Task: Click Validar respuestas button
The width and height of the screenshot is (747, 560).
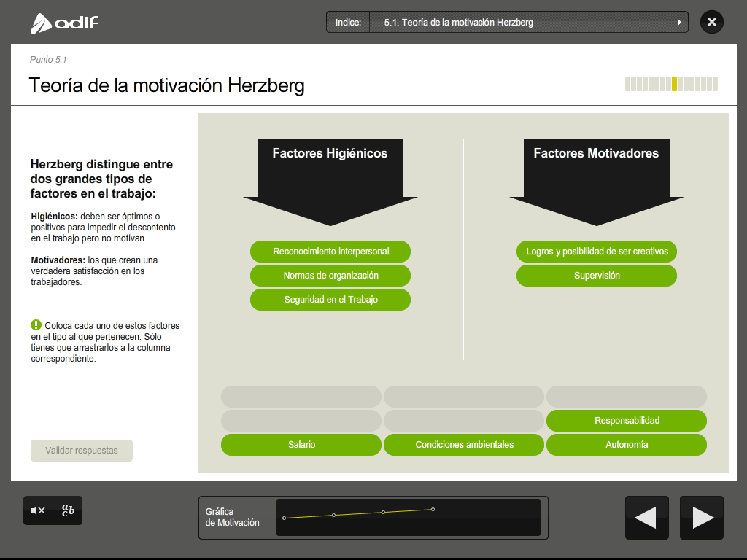Action: 82,451
